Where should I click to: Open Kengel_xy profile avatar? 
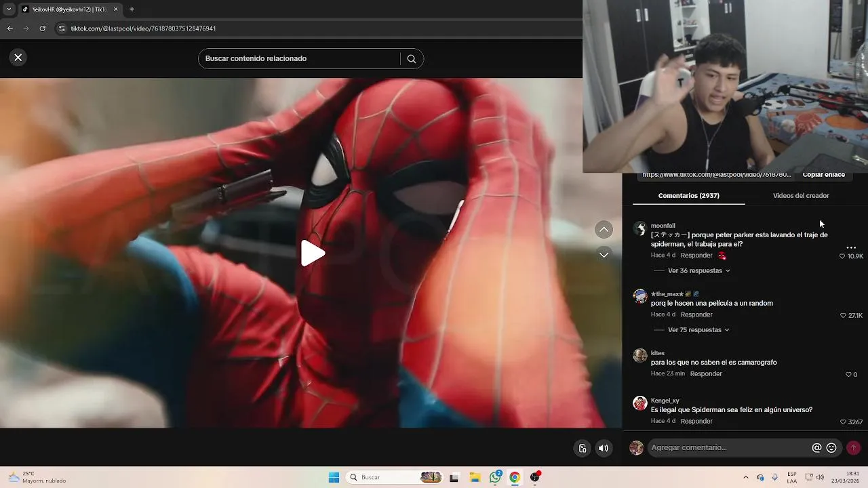coord(639,403)
